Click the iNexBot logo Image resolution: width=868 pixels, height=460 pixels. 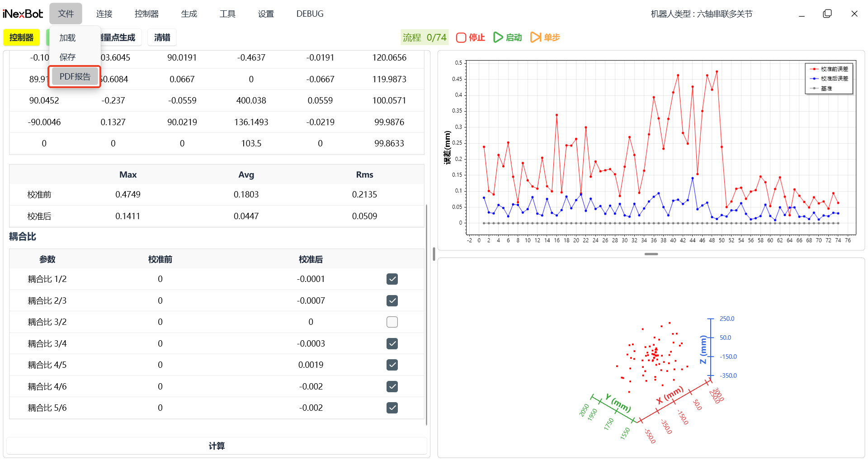pyautogui.click(x=23, y=14)
